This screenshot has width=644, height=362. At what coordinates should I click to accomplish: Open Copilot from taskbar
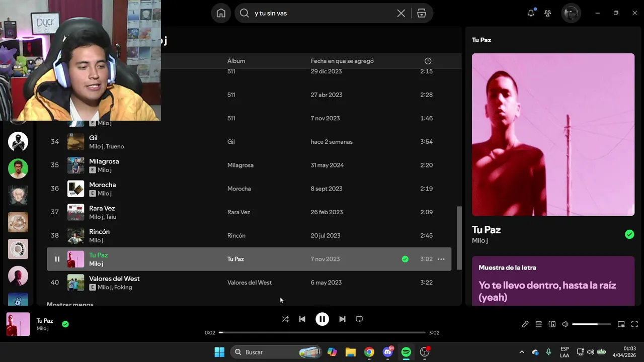tap(332, 352)
